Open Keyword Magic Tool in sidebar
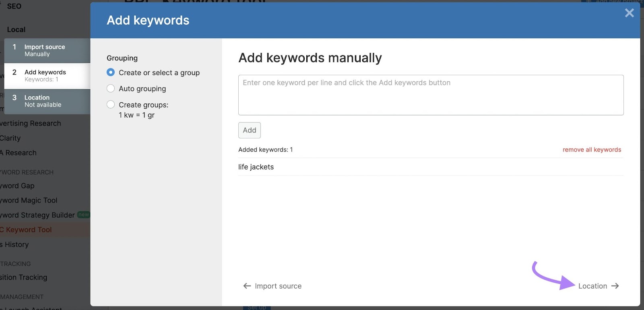644x310 pixels. tap(29, 200)
